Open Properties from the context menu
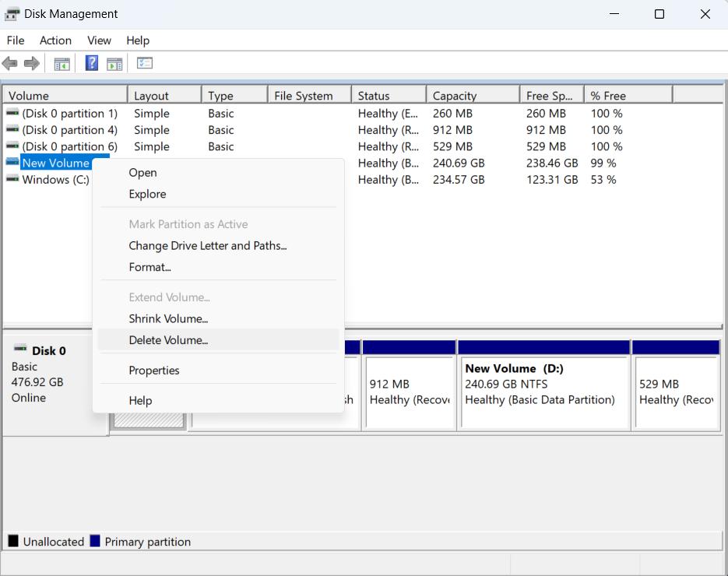The height and width of the screenshot is (576, 728). (x=218, y=371)
